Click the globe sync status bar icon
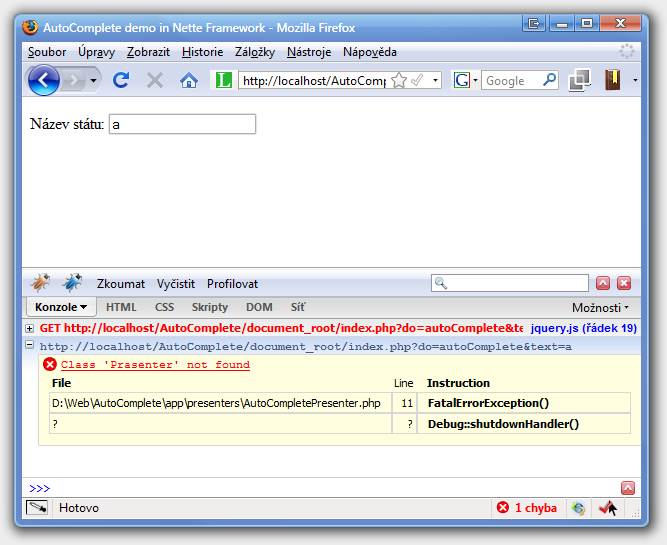667x545 pixels. tap(578, 508)
